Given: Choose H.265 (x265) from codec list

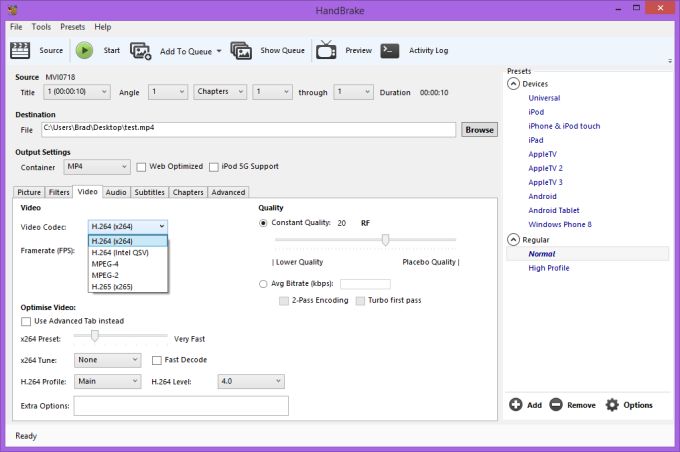Looking at the screenshot, I should [112, 287].
